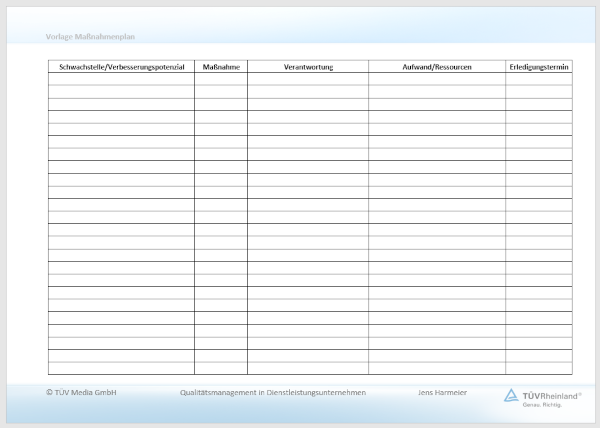
Task: Click the Verantwortung column header
Action: click(x=308, y=67)
